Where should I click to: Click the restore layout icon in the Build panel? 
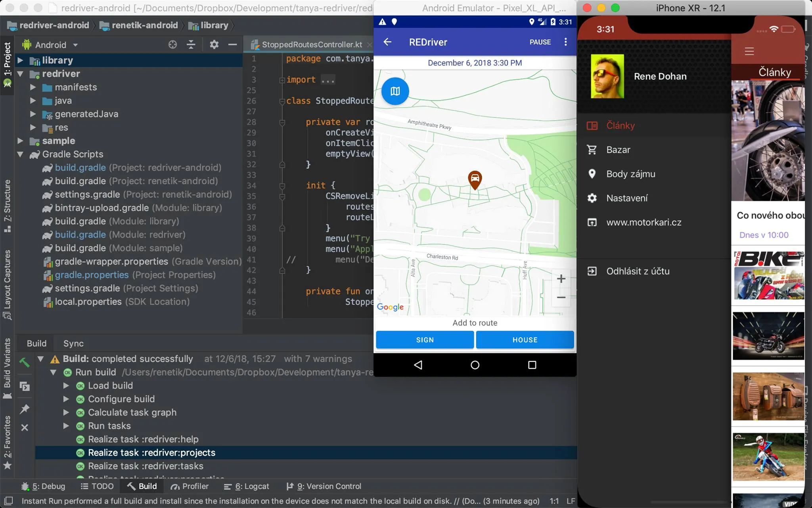pos(25,386)
